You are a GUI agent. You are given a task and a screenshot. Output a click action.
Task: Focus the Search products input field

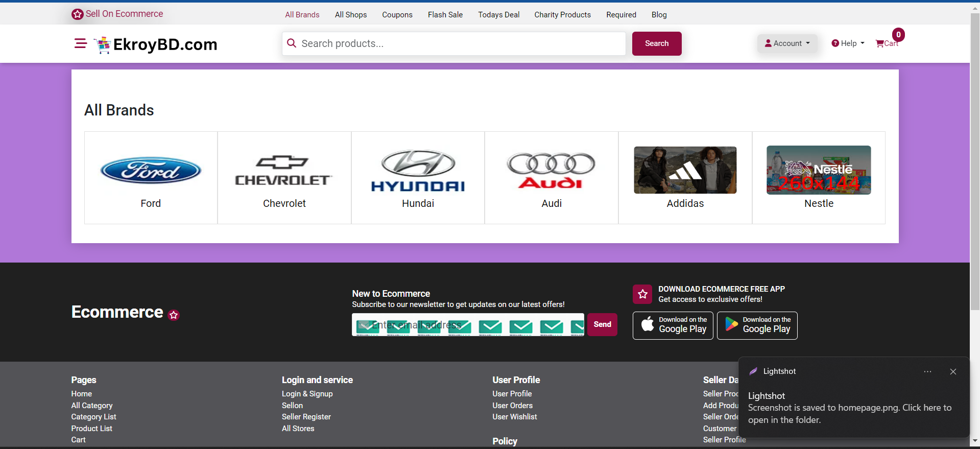[453, 43]
